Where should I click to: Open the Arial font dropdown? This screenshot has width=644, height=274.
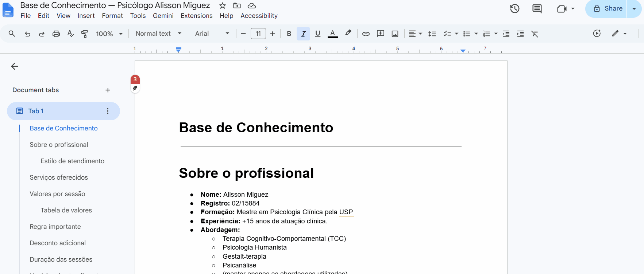pos(212,34)
